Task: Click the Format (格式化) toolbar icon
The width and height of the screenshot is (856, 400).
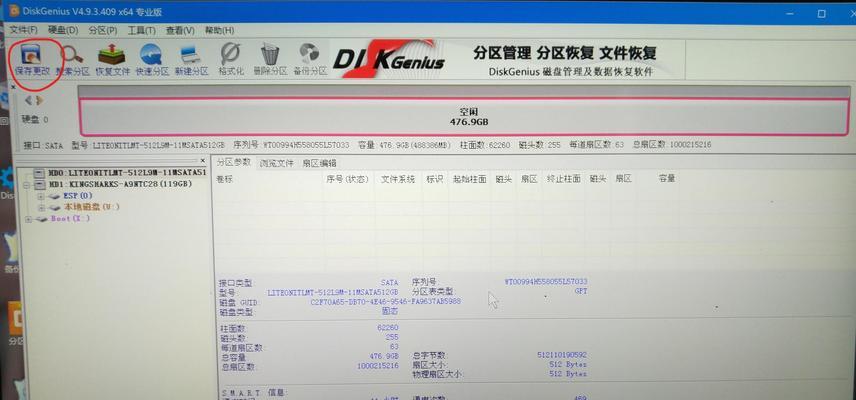Action: click(230, 59)
